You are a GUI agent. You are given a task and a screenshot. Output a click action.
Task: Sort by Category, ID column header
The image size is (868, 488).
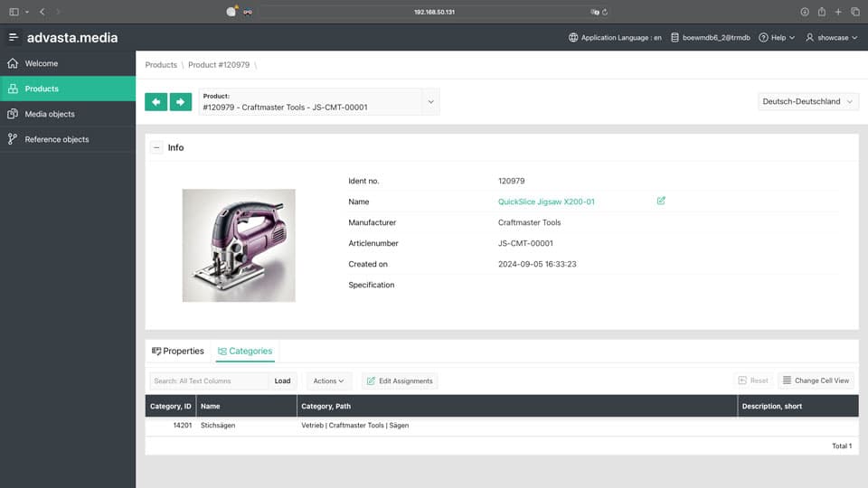tap(171, 406)
